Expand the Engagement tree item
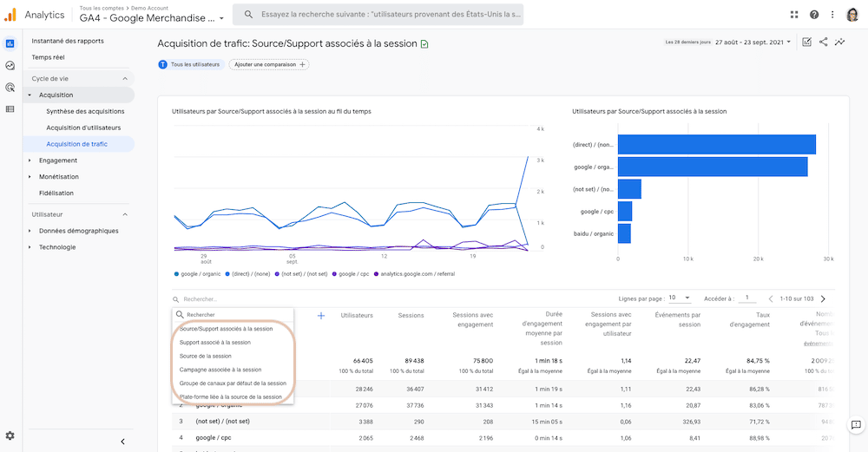The height and width of the screenshot is (452, 868). [30, 160]
